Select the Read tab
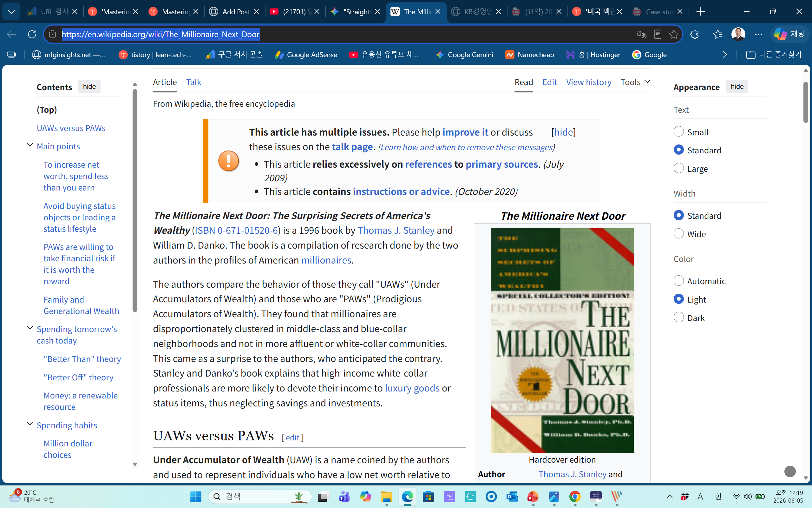812x508 pixels. tap(524, 82)
